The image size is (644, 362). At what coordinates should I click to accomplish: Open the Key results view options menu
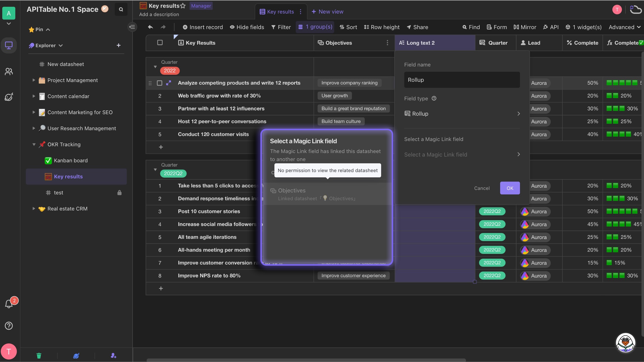click(301, 12)
